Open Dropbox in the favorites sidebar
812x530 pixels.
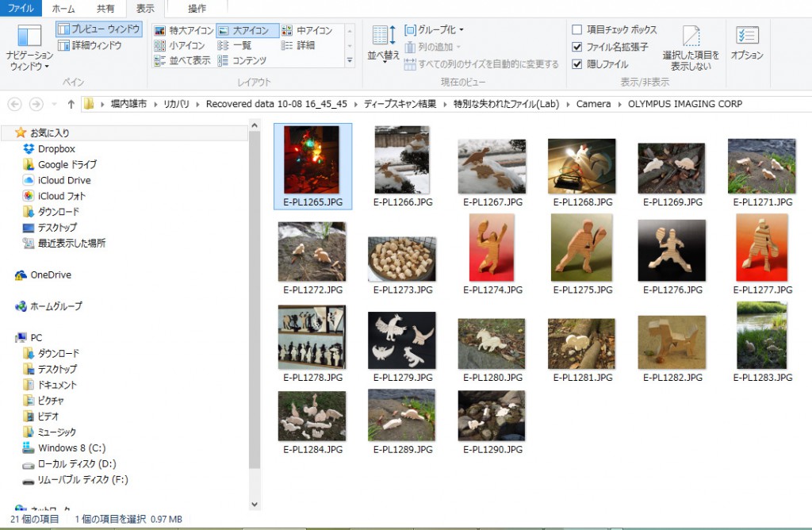56,148
